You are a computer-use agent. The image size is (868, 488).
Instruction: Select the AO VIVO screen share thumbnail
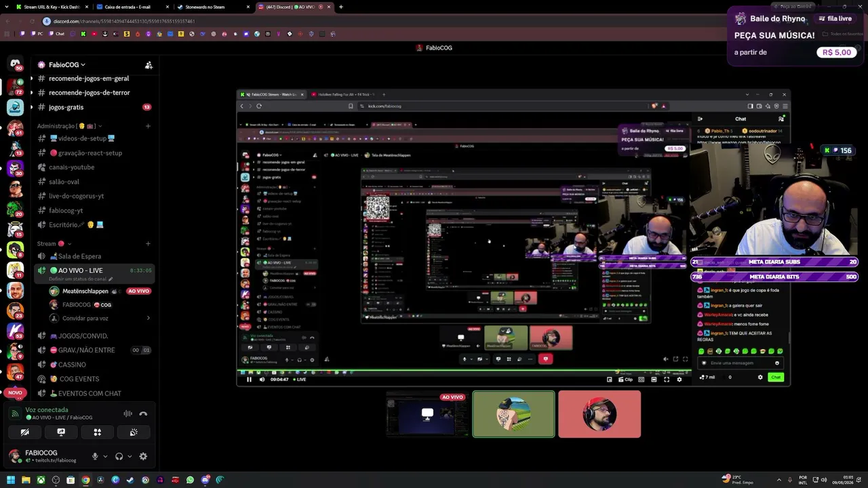coord(427,414)
